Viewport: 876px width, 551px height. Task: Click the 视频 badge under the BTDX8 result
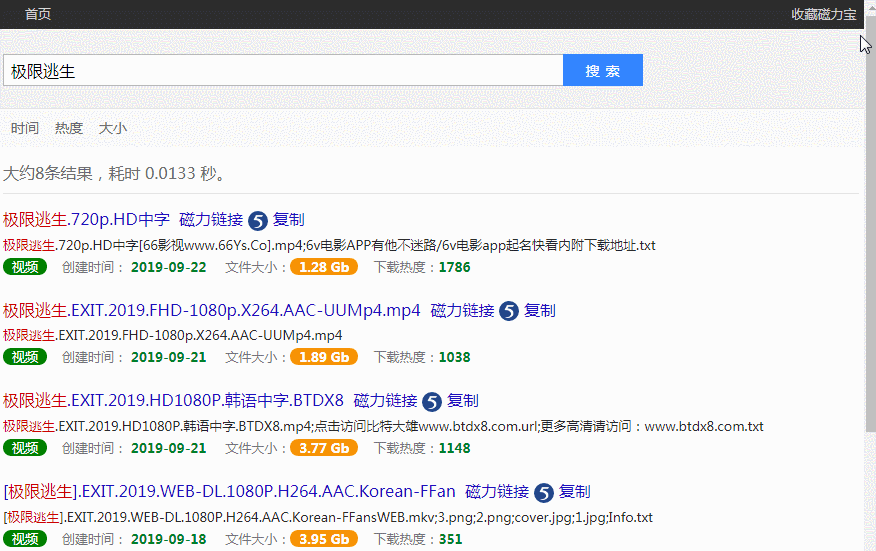tap(25, 448)
